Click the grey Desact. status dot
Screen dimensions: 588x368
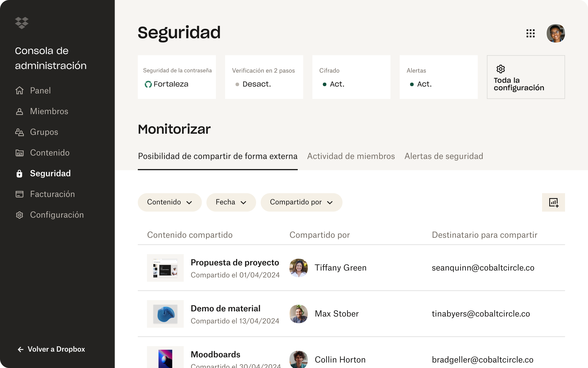pyautogui.click(x=237, y=84)
